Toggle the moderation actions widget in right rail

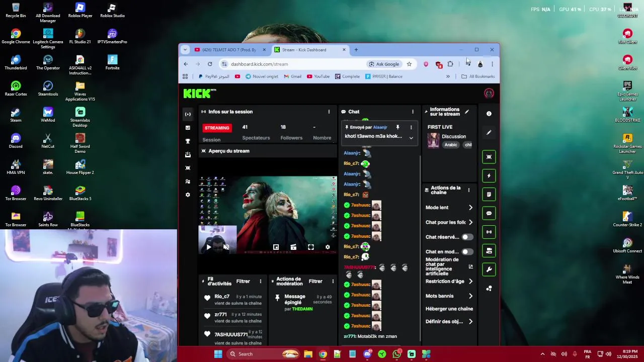[489, 250]
